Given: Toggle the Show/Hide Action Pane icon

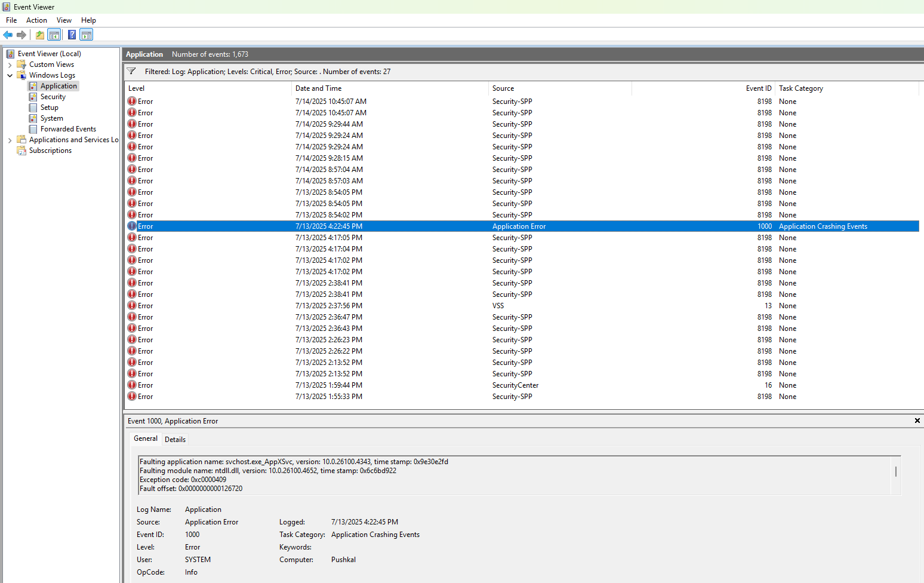Looking at the screenshot, I should (x=87, y=35).
